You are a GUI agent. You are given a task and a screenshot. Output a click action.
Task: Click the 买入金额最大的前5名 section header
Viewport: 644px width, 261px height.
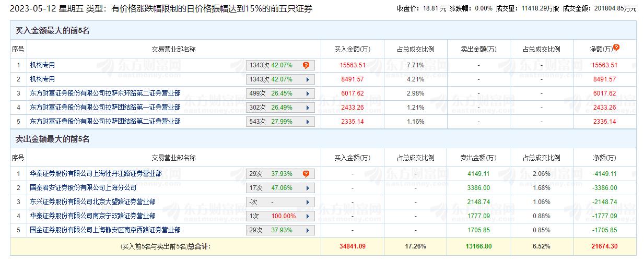click(53, 31)
